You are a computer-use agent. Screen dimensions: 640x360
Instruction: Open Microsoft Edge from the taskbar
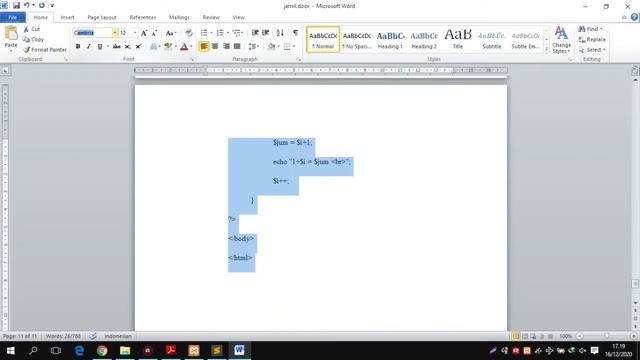(x=79, y=350)
